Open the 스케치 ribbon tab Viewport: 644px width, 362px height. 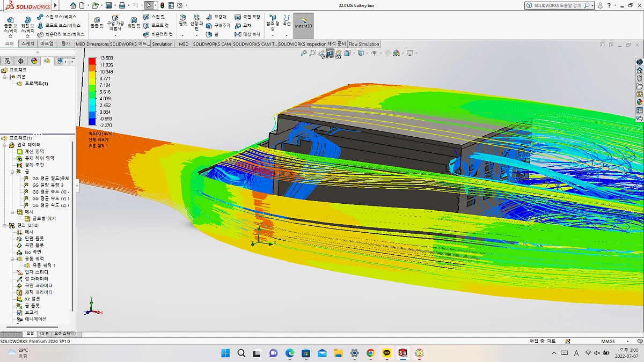(x=28, y=43)
